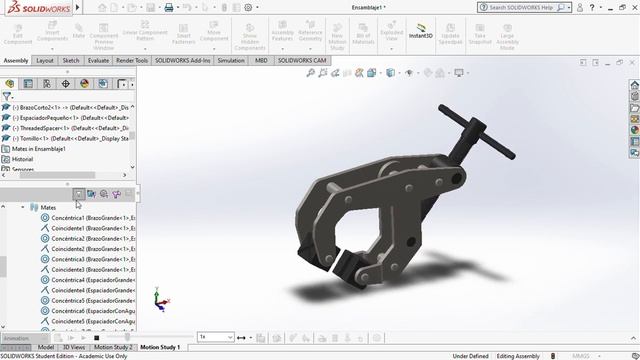Open the File Explorer task pane icon
The image size is (640, 360).
pyautogui.click(x=634, y=108)
